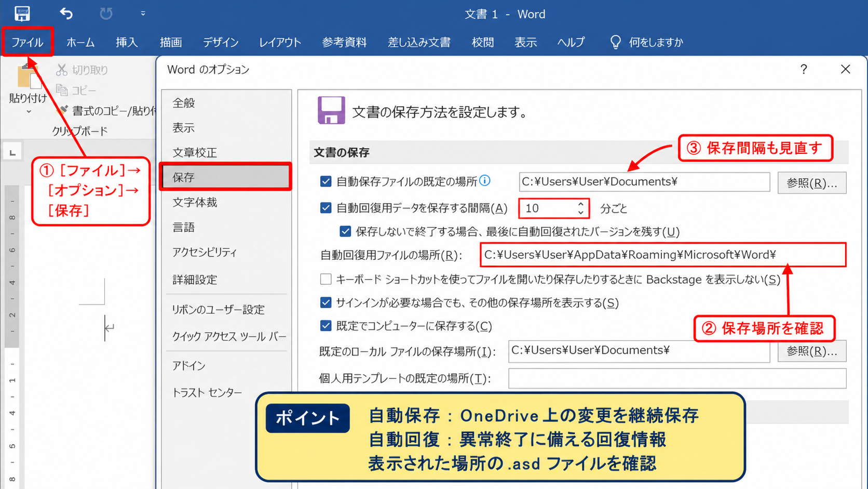
Task: Click the コピー icon
Action: click(62, 90)
